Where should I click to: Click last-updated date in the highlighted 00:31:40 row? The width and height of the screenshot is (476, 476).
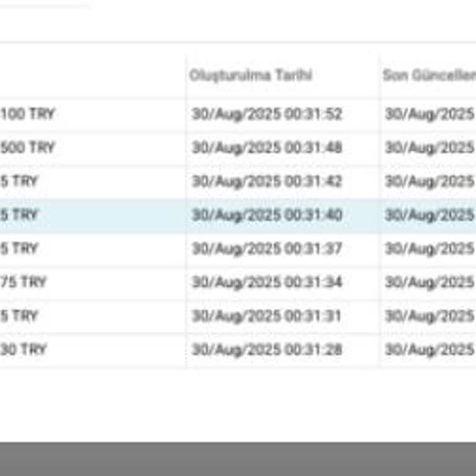[430, 216]
